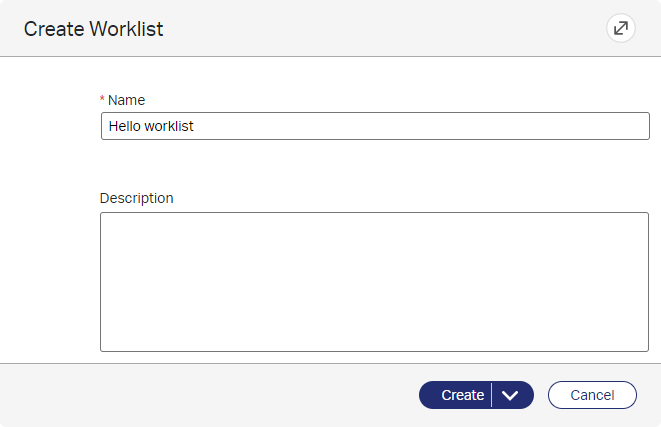Click the word worklist in the Name field
This screenshot has width=661, height=427.
click(x=169, y=126)
